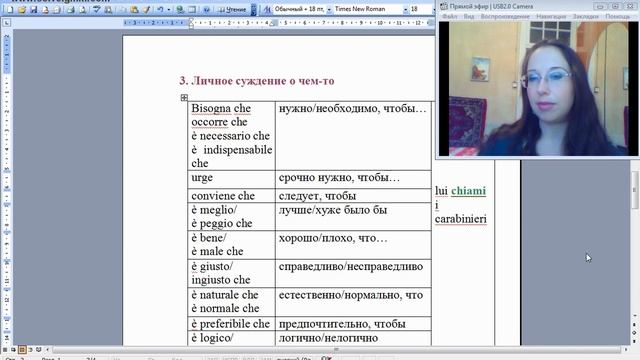Open Файл menu in camera window
640x360 pixels.
click(450, 17)
